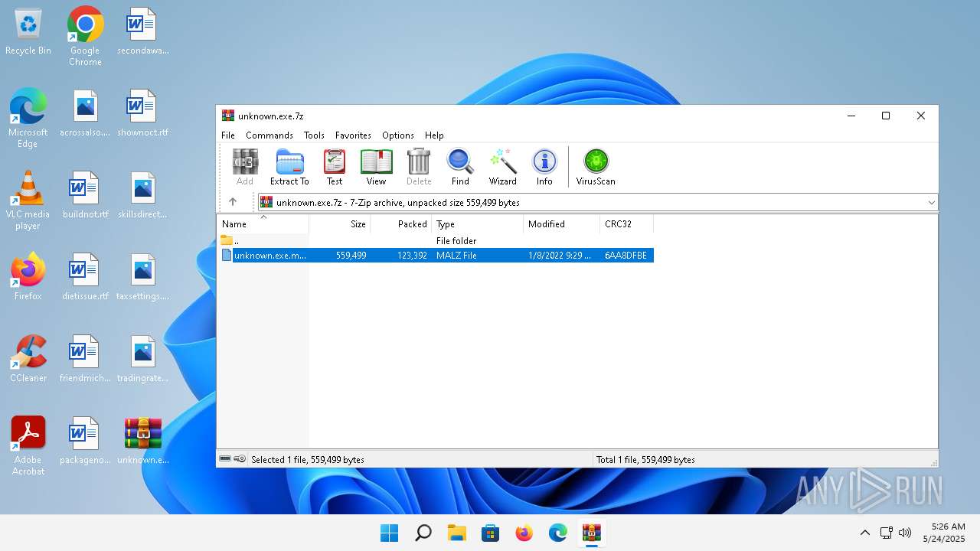This screenshot has width=980, height=551.
Task: Select the buildnot.rtf desktop file
Action: 85,195
